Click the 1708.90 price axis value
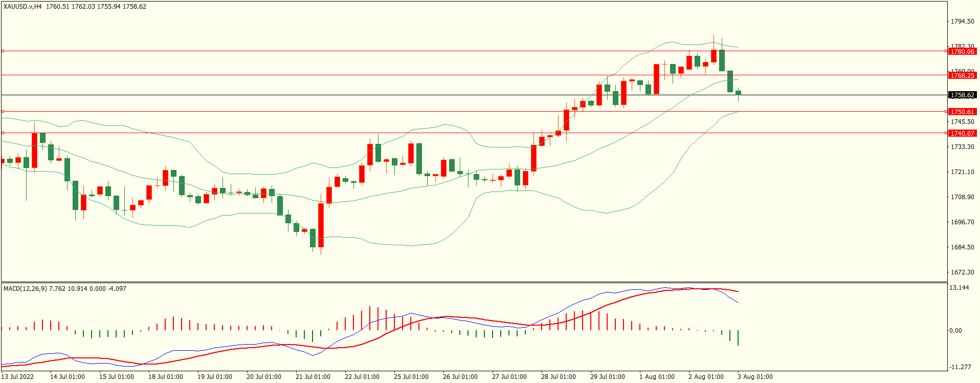 [x=962, y=197]
